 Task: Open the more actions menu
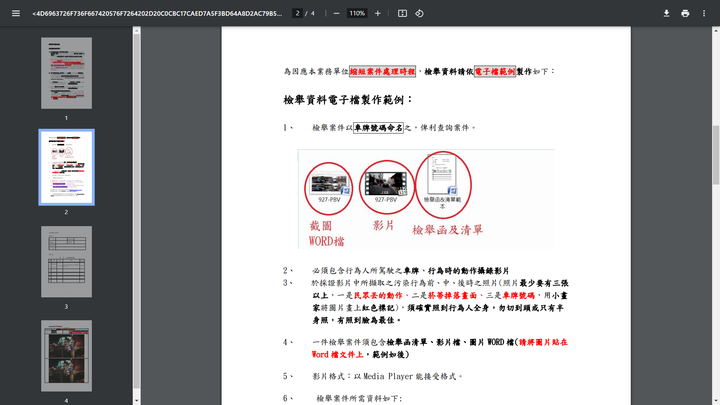(x=704, y=13)
